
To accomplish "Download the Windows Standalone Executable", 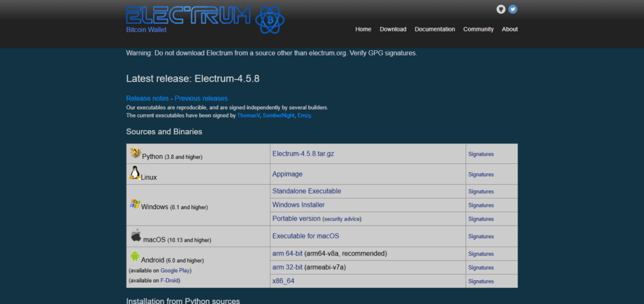I will 306,191.
